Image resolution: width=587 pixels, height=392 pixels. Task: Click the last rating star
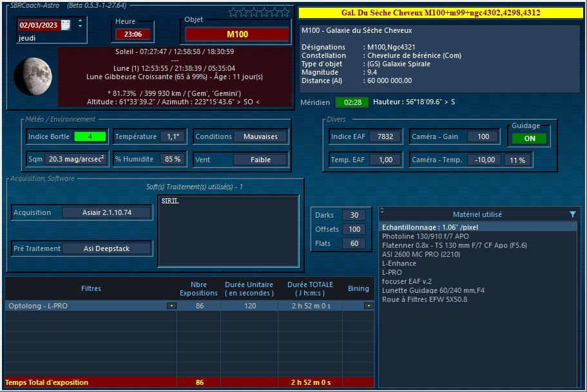285,12
